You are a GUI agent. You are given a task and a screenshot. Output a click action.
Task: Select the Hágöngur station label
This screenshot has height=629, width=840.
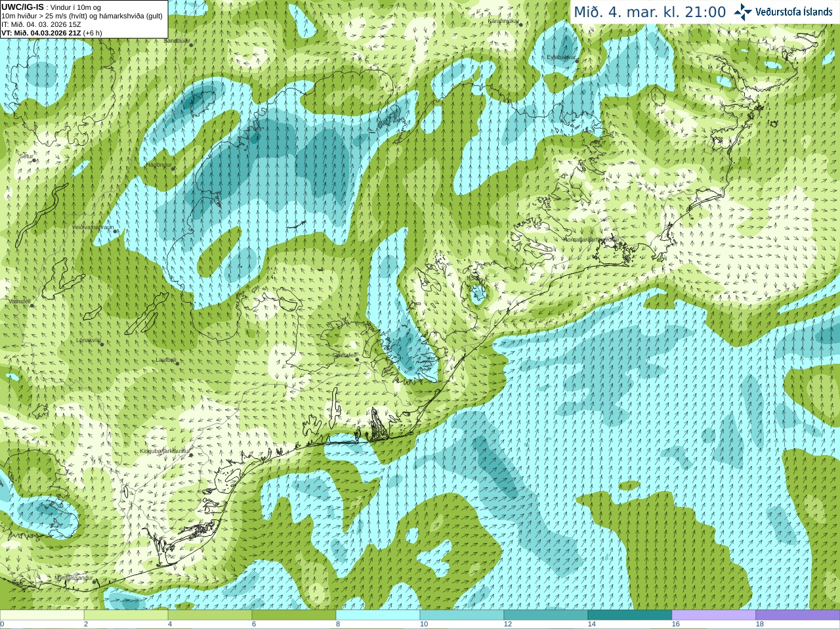159,165
